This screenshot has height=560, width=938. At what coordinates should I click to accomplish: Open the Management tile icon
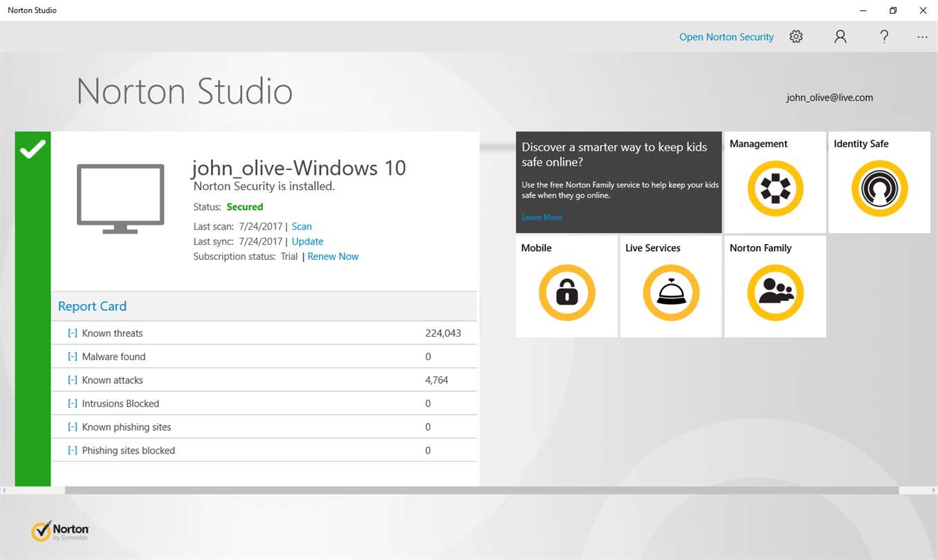[775, 189]
